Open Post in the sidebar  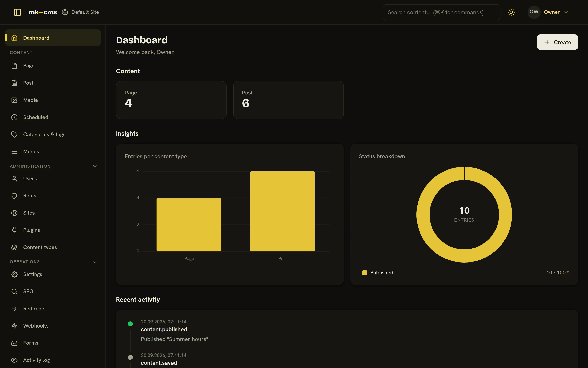click(x=53, y=83)
